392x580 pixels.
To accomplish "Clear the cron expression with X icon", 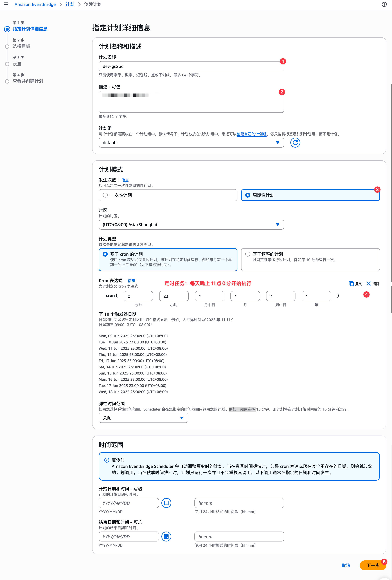I will 369,283.
